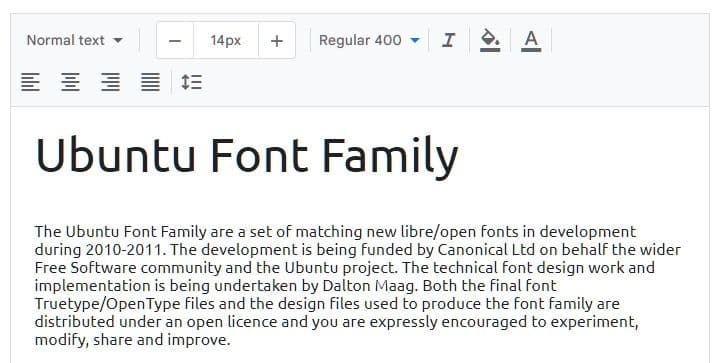Justify the text
This screenshot has height=363, width=721.
[x=150, y=82]
